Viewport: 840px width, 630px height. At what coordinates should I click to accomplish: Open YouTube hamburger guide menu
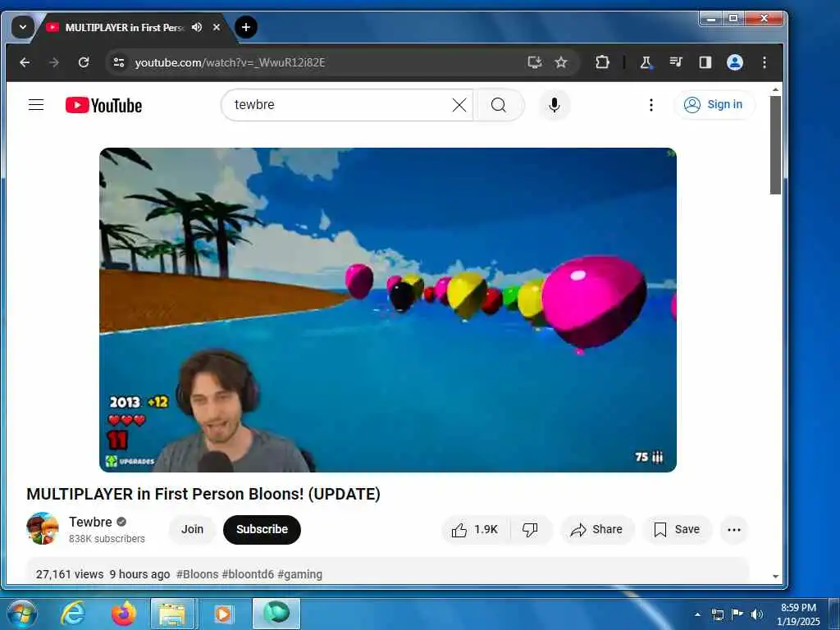point(36,104)
